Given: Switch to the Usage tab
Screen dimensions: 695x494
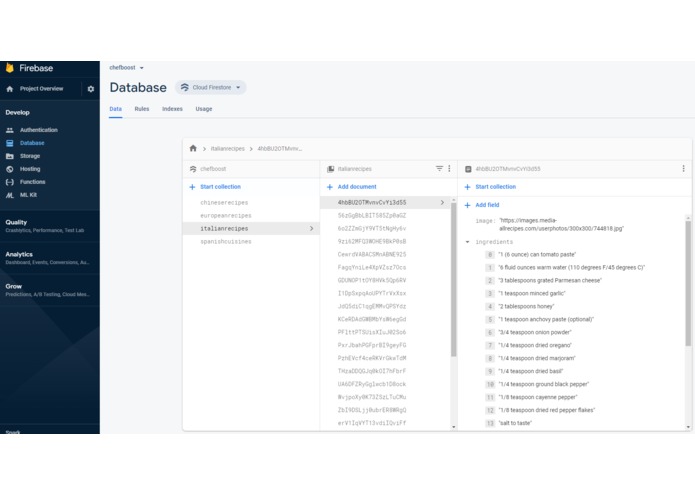Looking at the screenshot, I should tap(204, 109).
